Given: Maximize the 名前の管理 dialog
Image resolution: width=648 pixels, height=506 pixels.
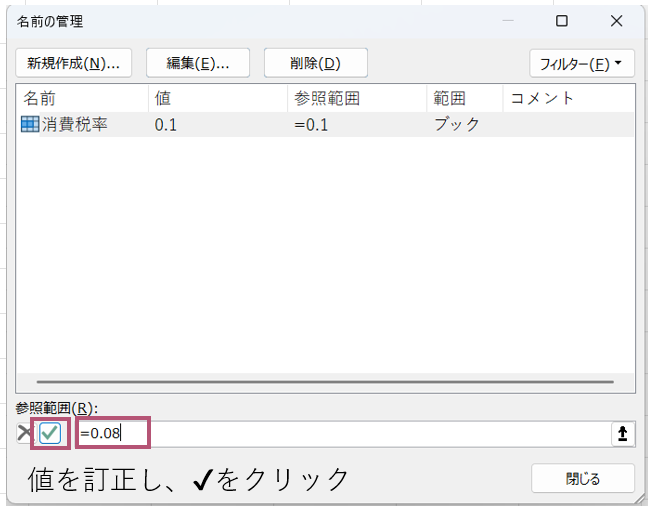Looking at the screenshot, I should 562,21.
